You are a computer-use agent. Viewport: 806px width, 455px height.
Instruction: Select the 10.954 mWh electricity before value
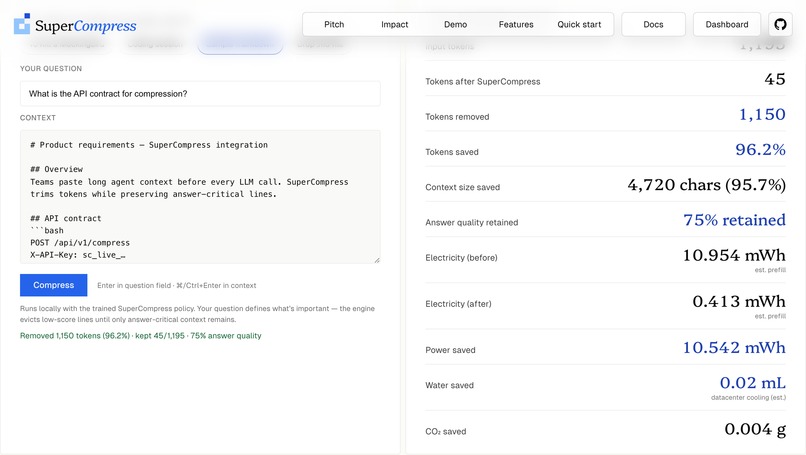click(x=734, y=255)
